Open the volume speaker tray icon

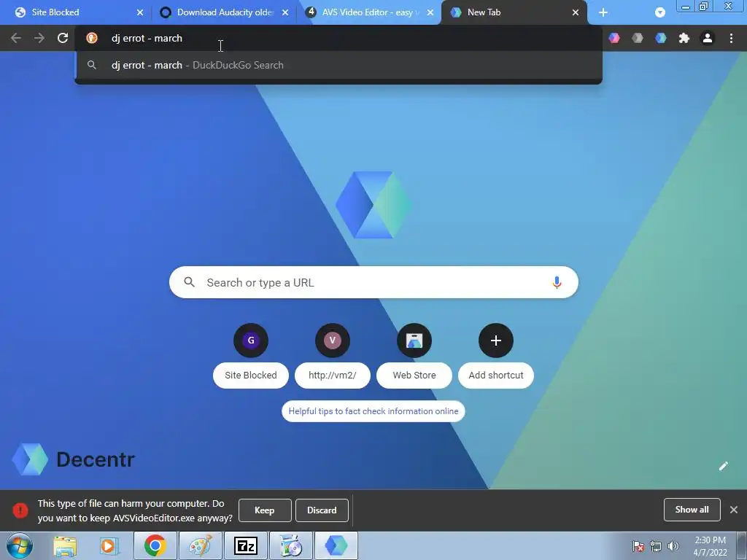673,546
